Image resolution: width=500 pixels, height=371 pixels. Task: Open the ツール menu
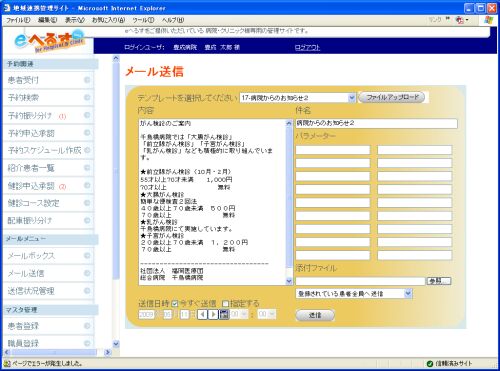(143, 20)
